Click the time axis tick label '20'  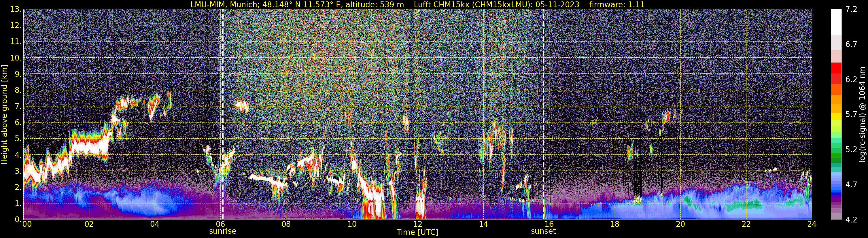(x=680, y=224)
